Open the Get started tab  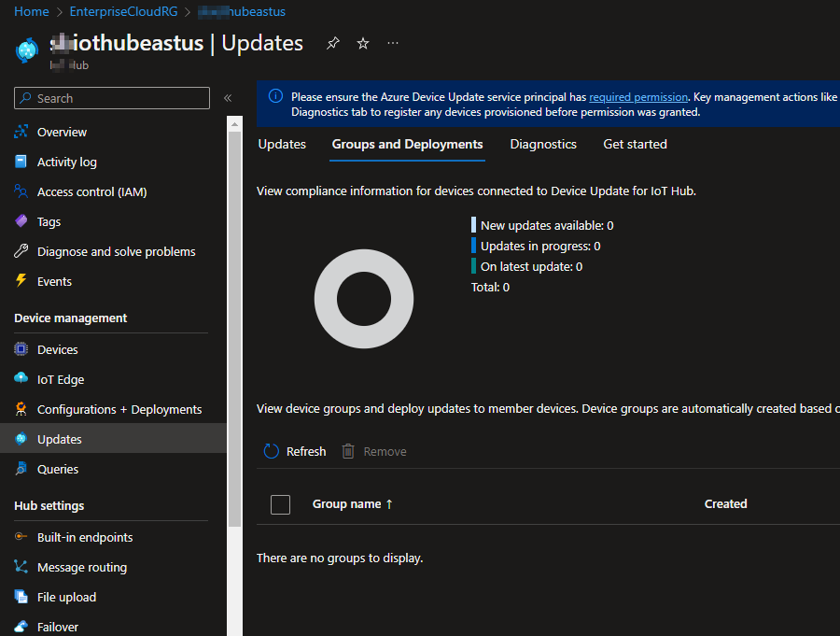click(x=635, y=144)
